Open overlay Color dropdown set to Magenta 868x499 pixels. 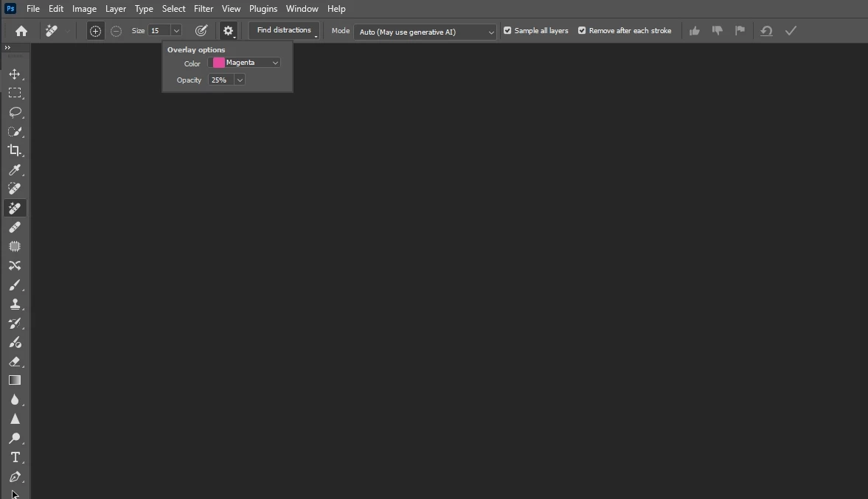coord(244,63)
